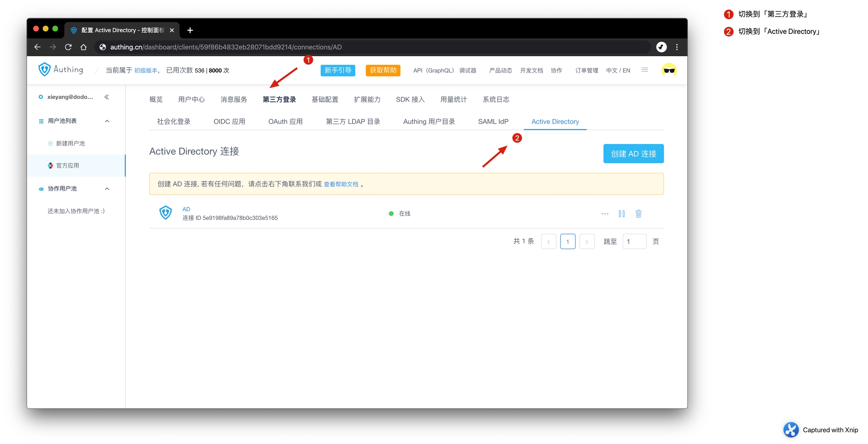
Task: Collapse sidebar with double-chevron icon
Action: tap(107, 97)
